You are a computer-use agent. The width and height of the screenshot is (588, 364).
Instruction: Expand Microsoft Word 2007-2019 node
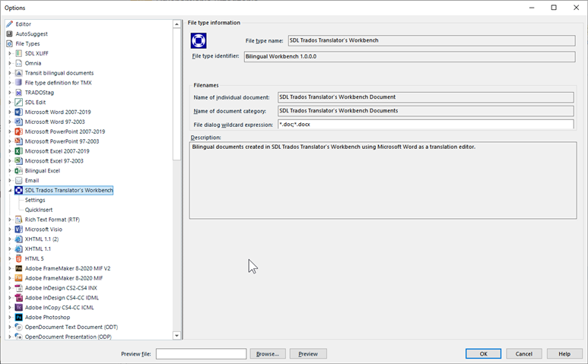click(10, 112)
